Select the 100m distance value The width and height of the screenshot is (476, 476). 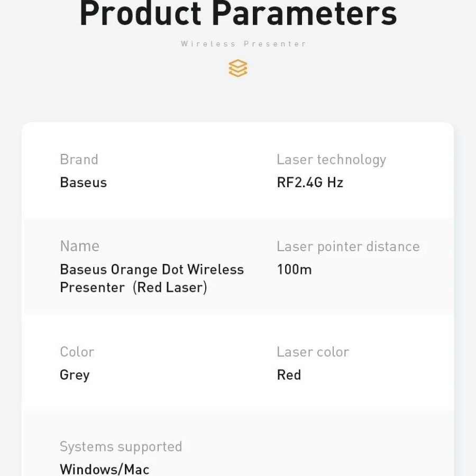click(x=294, y=270)
